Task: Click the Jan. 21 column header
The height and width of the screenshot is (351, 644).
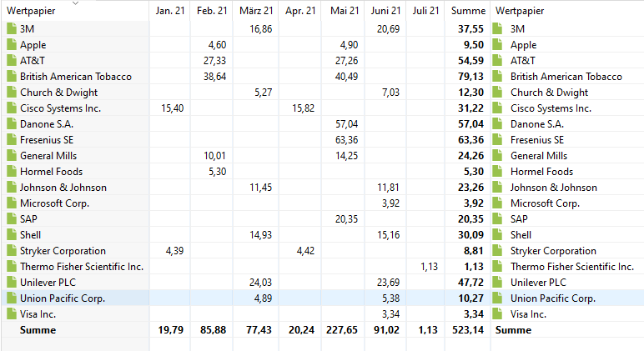Action: coord(170,11)
